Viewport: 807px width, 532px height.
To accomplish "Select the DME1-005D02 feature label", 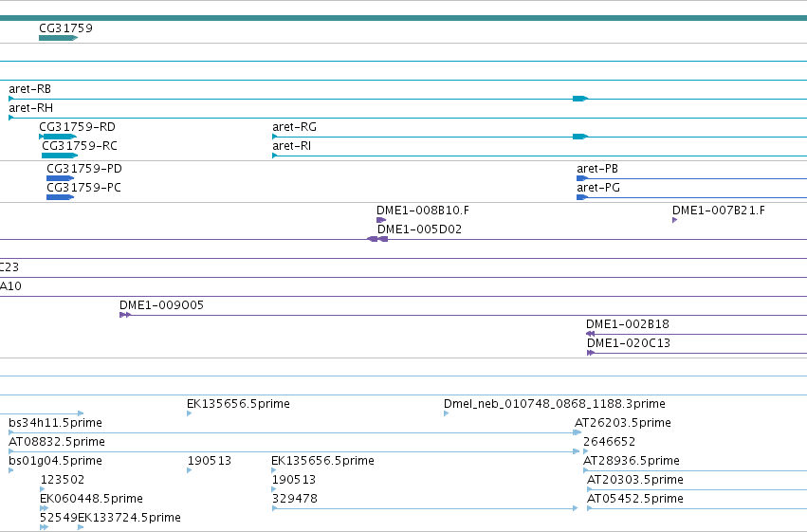I will tap(419, 229).
